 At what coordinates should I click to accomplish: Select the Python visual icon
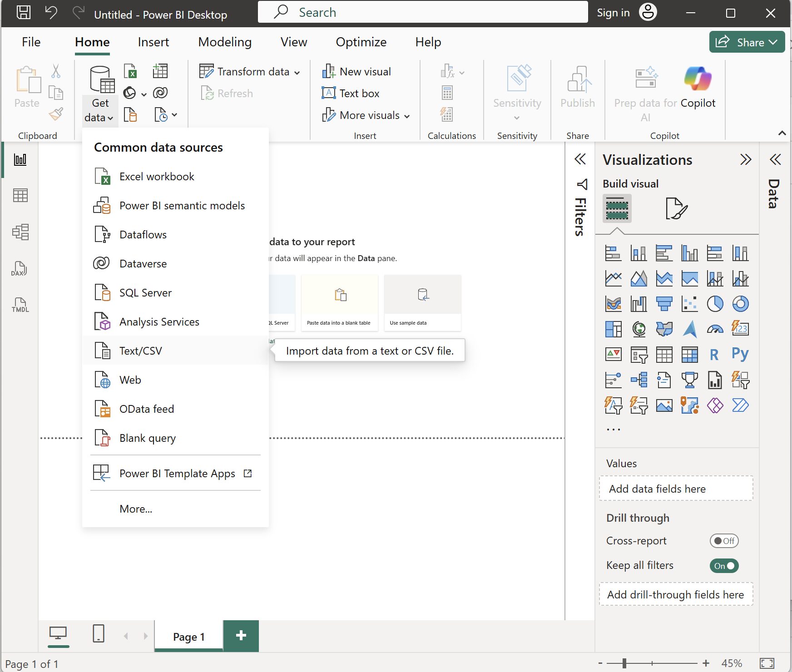click(740, 354)
